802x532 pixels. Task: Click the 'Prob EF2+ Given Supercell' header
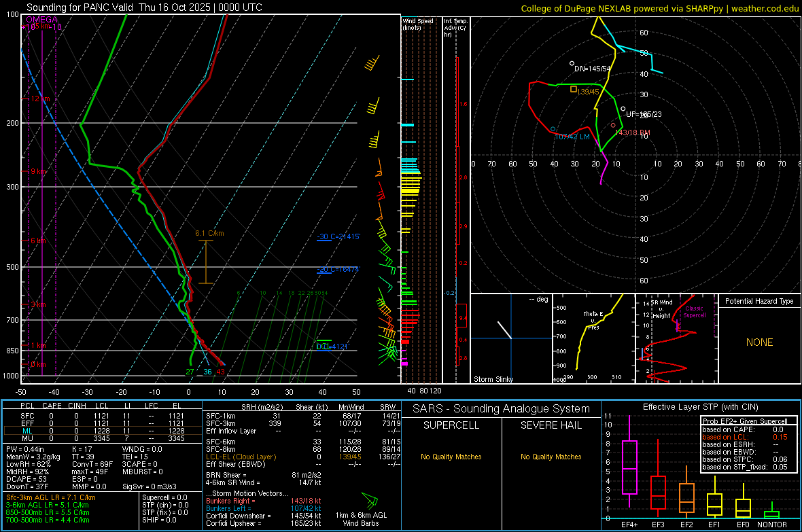coord(745,421)
